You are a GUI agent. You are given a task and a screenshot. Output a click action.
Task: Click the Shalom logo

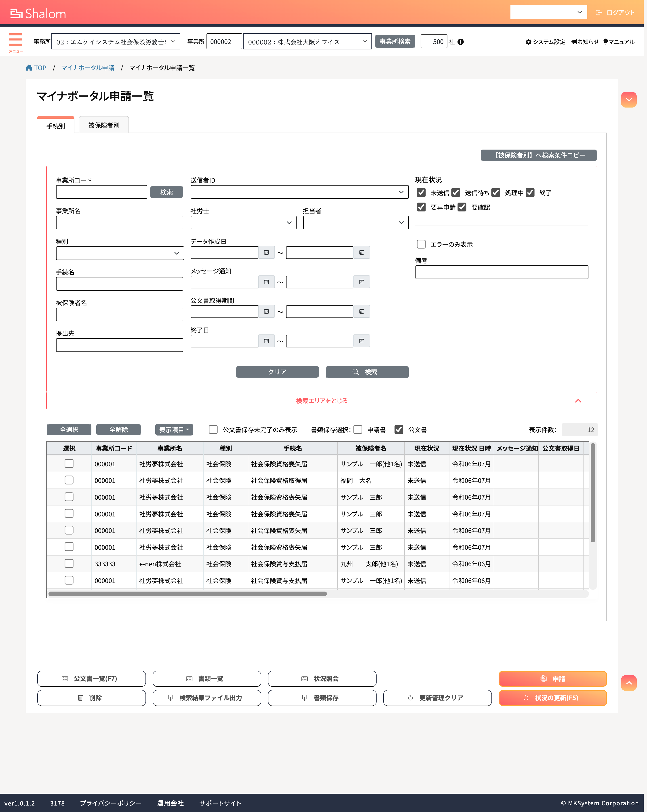pos(38,14)
